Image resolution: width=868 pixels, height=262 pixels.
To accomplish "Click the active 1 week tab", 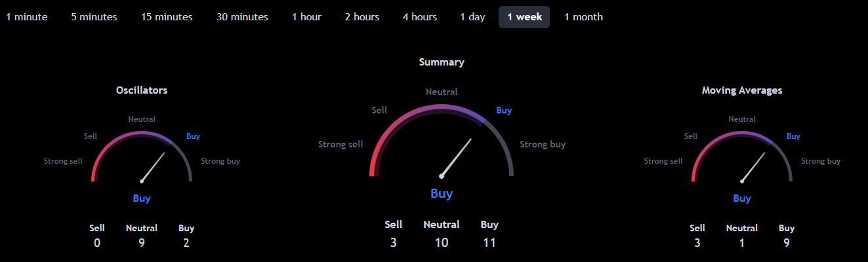I will tap(524, 17).
